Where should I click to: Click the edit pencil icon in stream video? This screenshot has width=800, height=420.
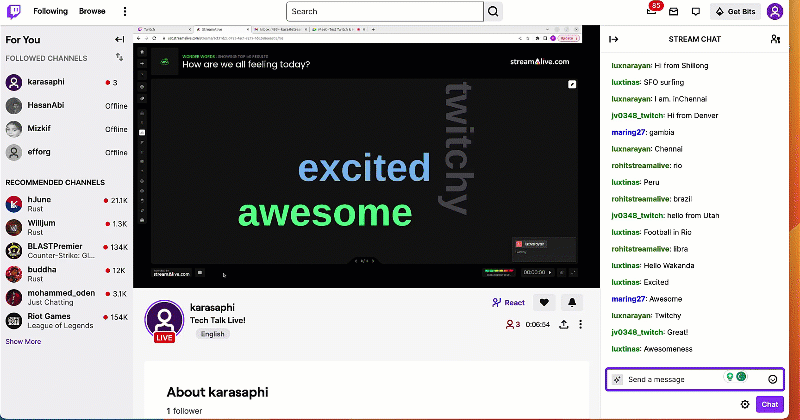coord(572,84)
